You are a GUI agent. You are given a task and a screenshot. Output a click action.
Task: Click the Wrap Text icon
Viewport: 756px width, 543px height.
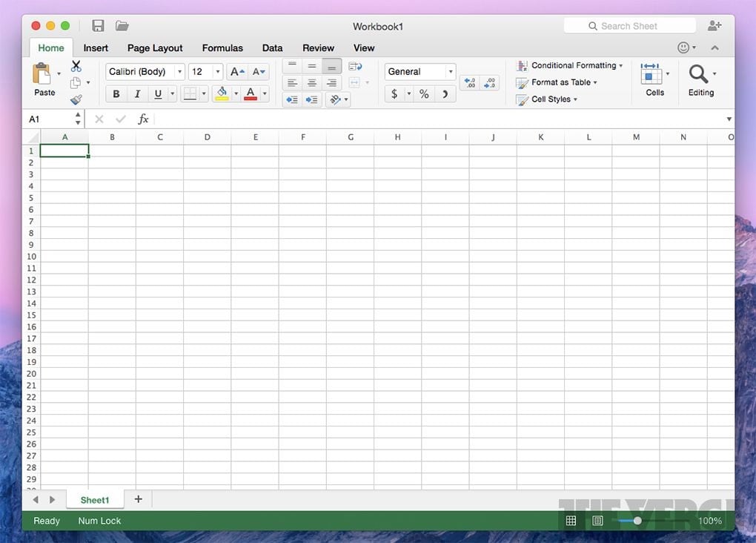(x=355, y=66)
